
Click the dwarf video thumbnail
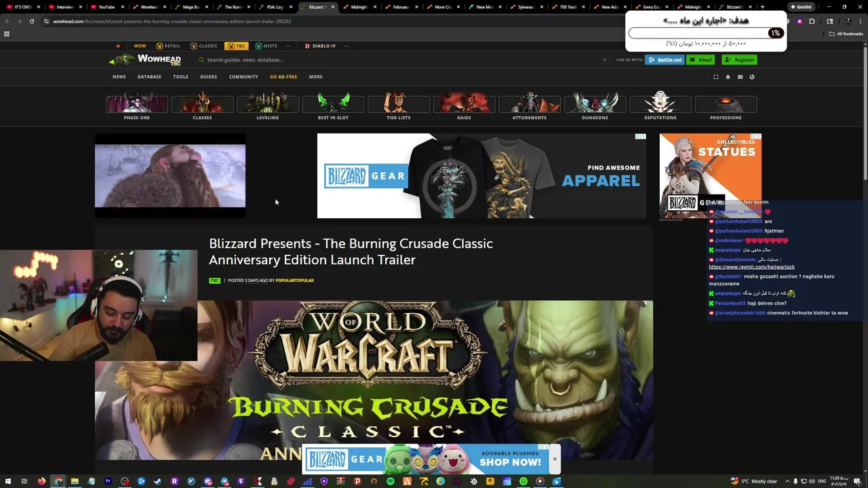point(170,176)
